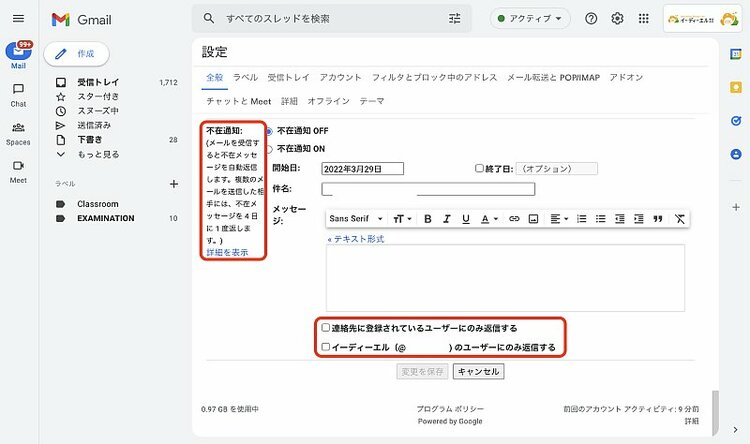Open the help question mark icon
Image resolution: width=750 pixels, height=444 pixels.
[x=591, y=19]
